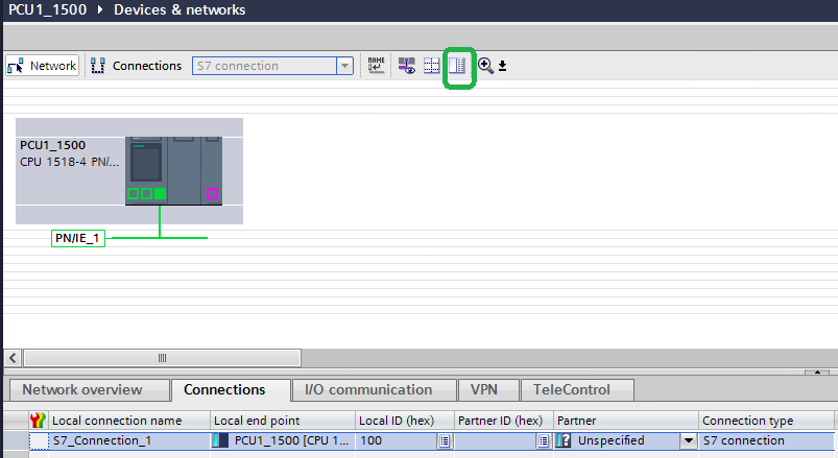Click the unspecified partner question-mark icon
The image size is (838, 458).
pyautogui.click(x=563, y=441)
